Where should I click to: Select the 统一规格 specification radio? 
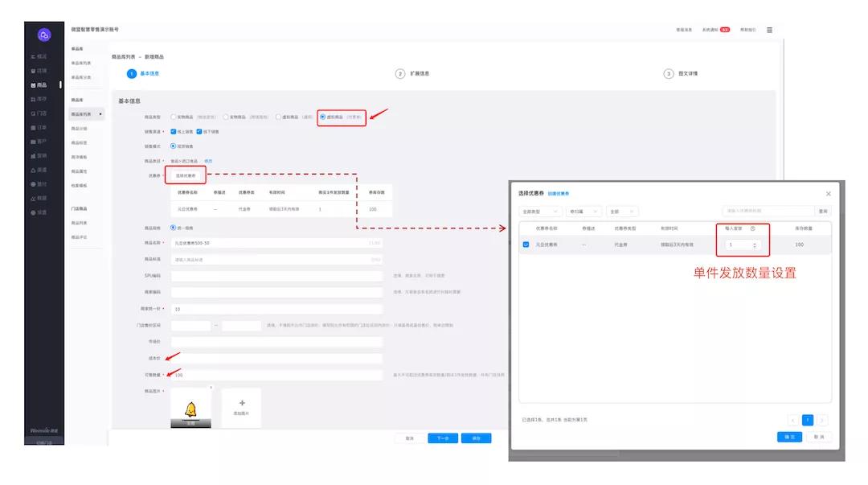[x=174, y=228]
